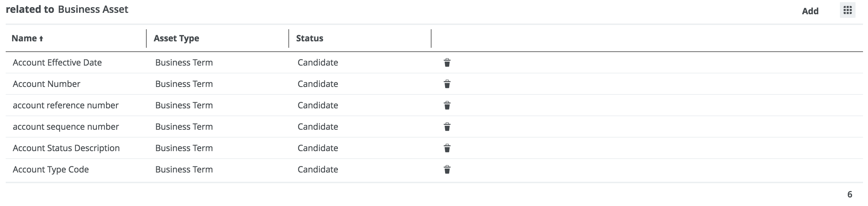The image size is (868, 206).
Task: Open the Account Type Code asset
Action: (x=51, y=169)
